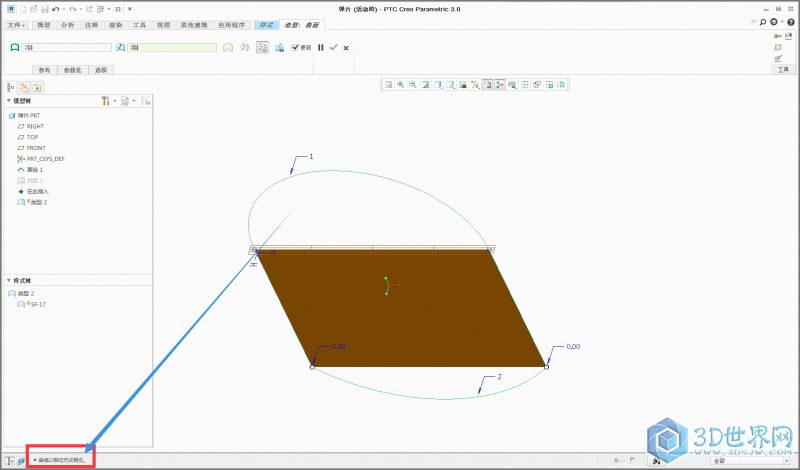Open the datum display filters icon
The width and height of the screenshot is (800, 470).
[x=476, y=85]
